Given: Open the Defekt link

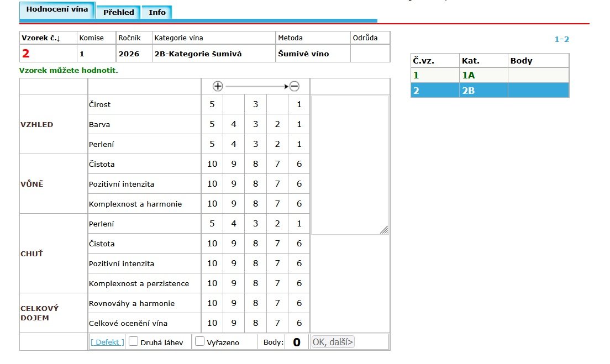Looking at the screenshot, I should coord(107,342).
